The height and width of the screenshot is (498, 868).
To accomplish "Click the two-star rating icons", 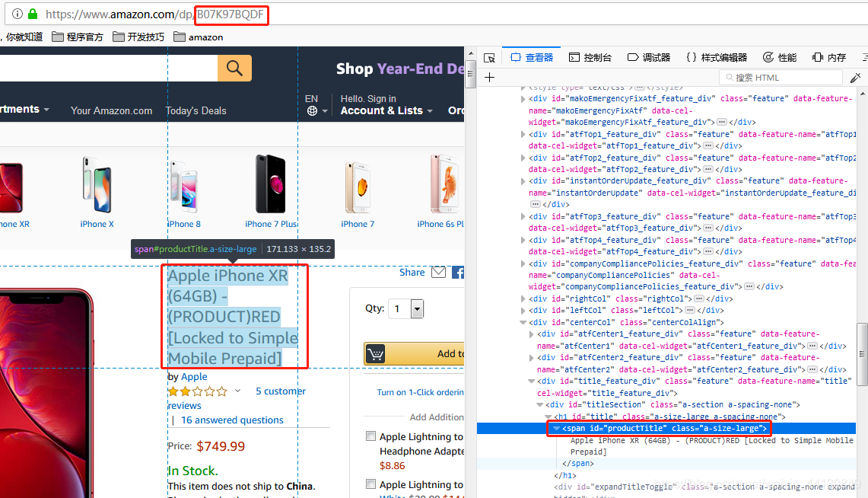I will pyautogui.click(x=198, y=391).
